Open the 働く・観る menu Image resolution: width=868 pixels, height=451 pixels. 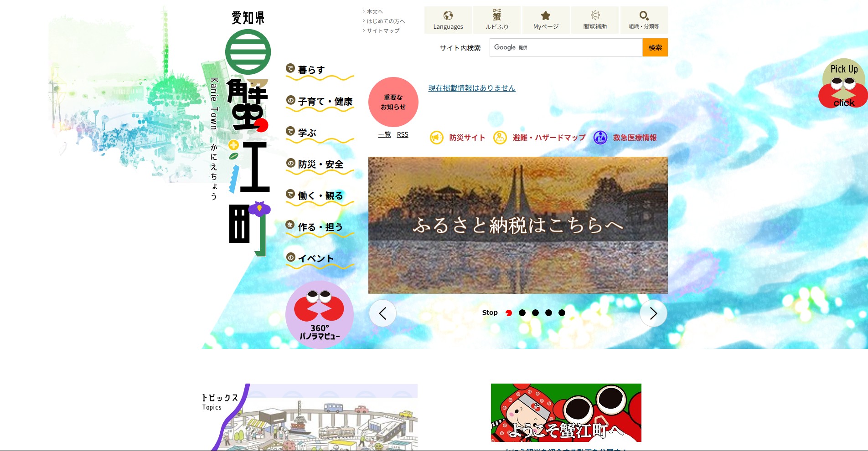click(x=320, y=197)
